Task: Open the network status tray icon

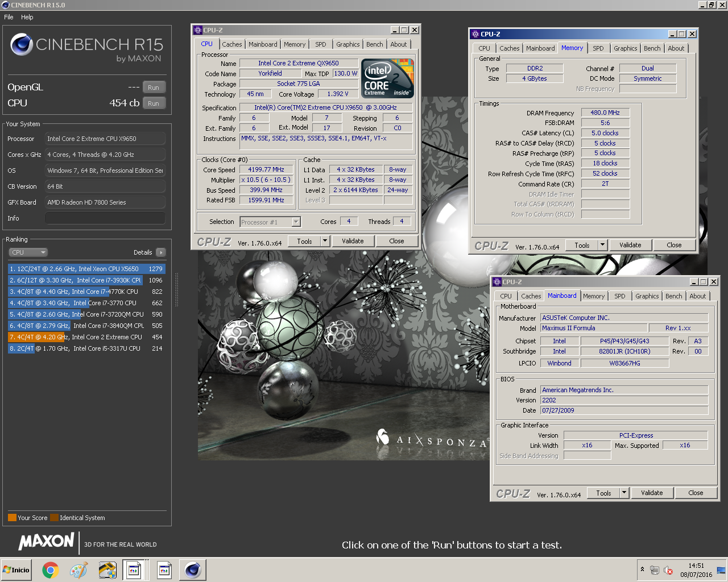Action: coord(655,570)
